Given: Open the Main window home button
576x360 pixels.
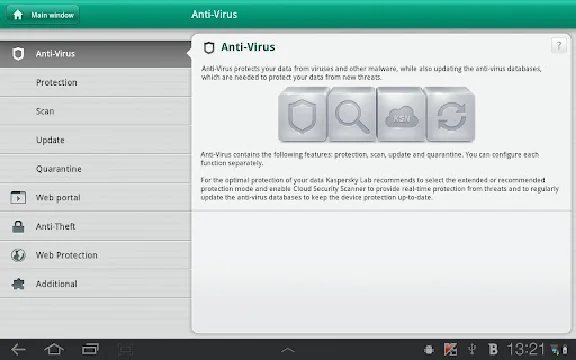Looking at the screenshot, I should pos(43,15).
